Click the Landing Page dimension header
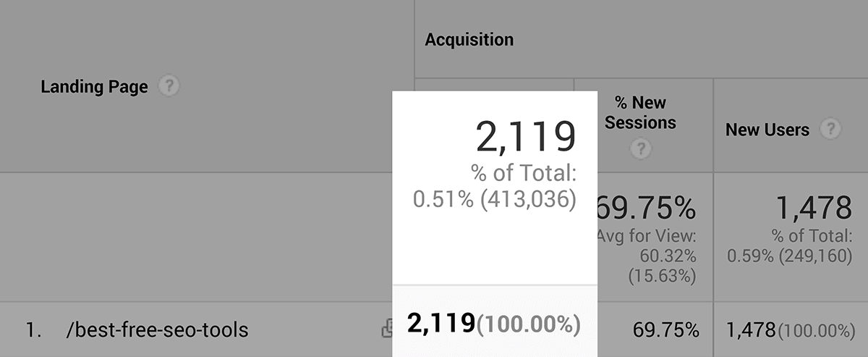868x357 pixels. pos(94,87)
